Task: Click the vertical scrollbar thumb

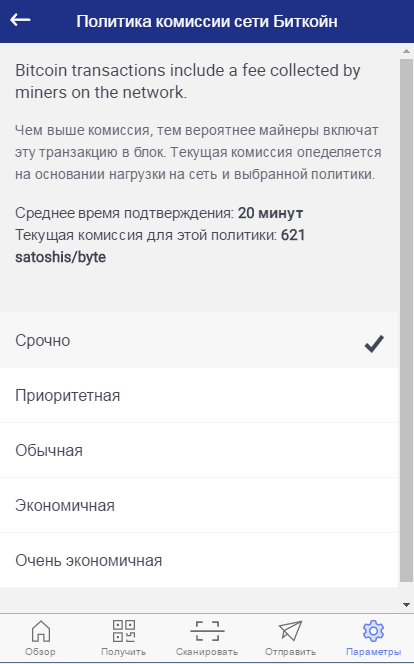Action: 406,321
